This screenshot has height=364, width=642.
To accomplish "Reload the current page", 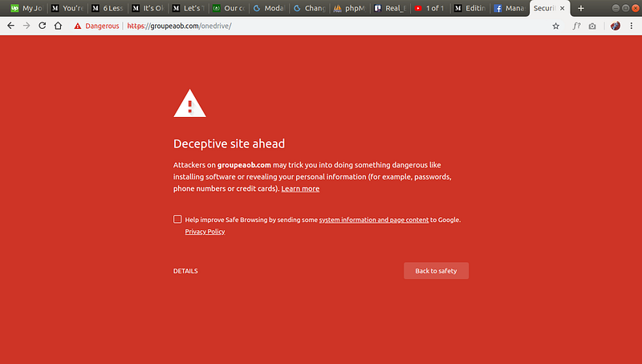I will pos(43,26).
